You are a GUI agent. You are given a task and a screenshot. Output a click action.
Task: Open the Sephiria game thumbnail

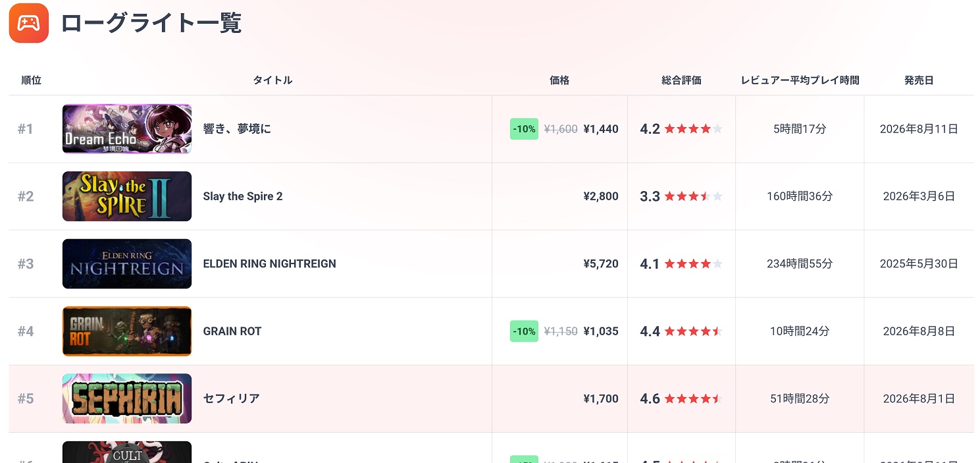tap(127, 398)
